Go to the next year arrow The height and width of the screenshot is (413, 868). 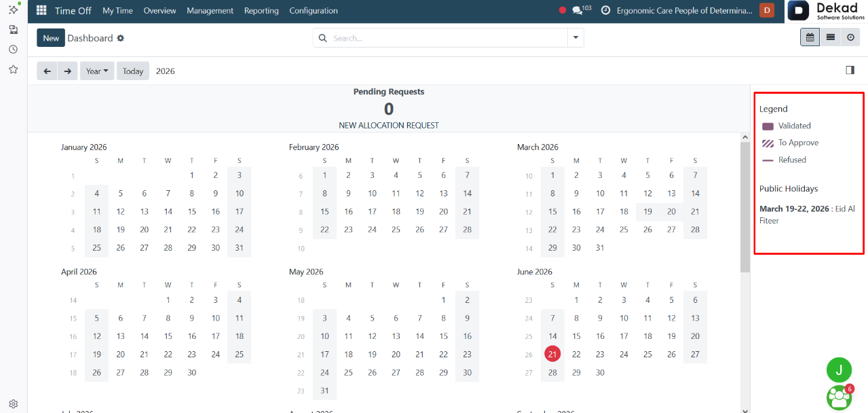click(67, 71)
